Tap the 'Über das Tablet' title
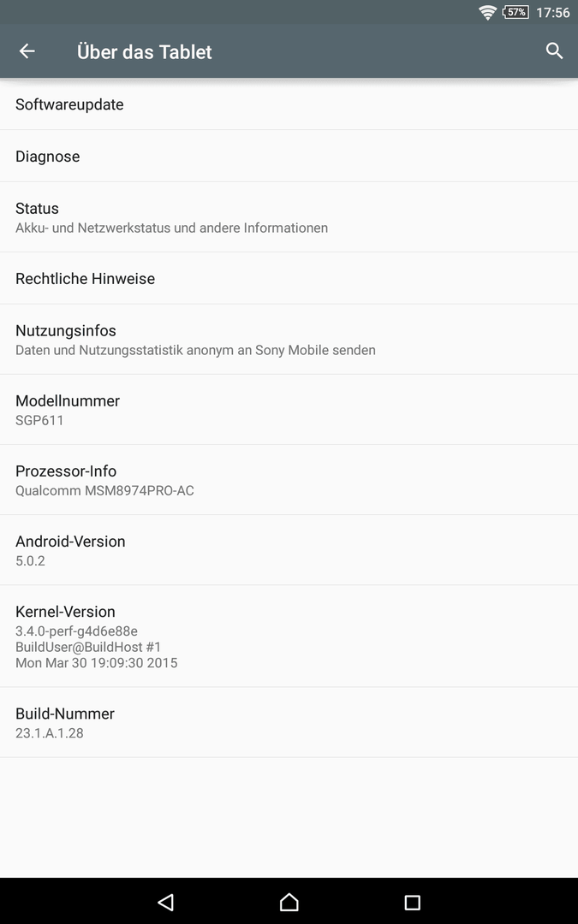Viewport: 578px width, 924px height. pyautogui.click(x=145, y=52)
